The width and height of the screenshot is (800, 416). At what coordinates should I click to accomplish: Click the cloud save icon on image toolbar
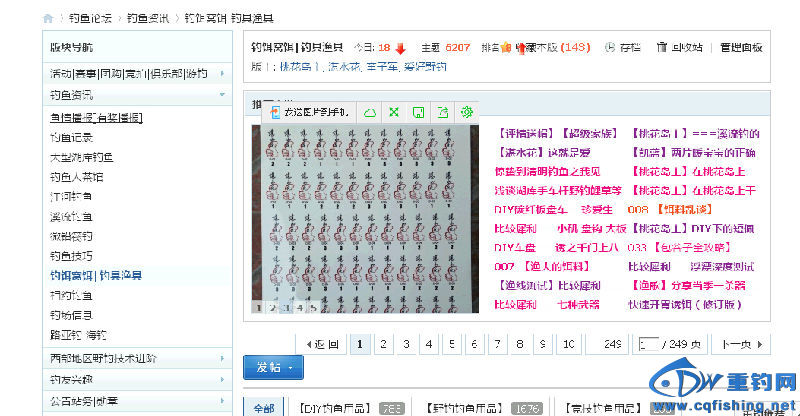(370, 112)
